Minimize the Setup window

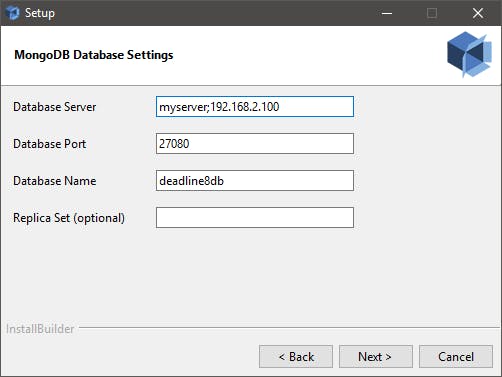[x=387, y=13]
